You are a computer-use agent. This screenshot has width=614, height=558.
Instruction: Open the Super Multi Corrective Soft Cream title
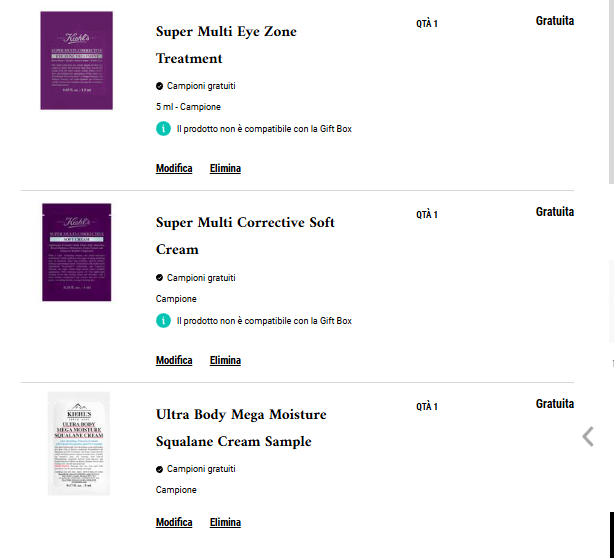pos(245,236)
